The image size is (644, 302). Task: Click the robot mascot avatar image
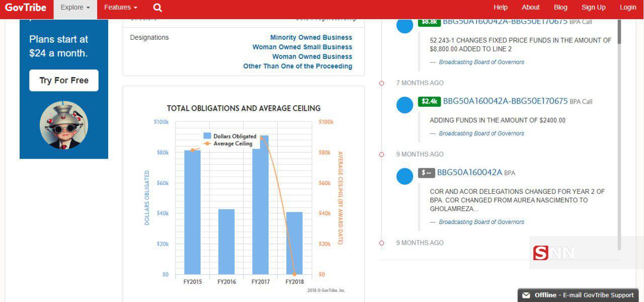pyautogui.click(x=64, y=125)
